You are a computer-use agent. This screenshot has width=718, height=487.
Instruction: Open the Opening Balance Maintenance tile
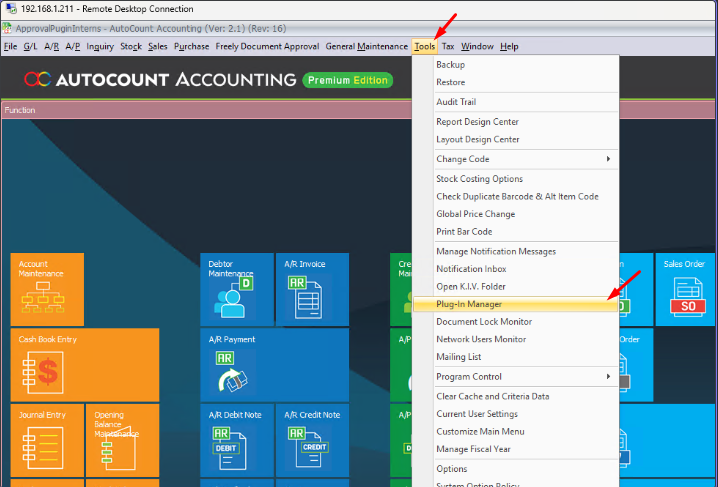coord(123,440)
